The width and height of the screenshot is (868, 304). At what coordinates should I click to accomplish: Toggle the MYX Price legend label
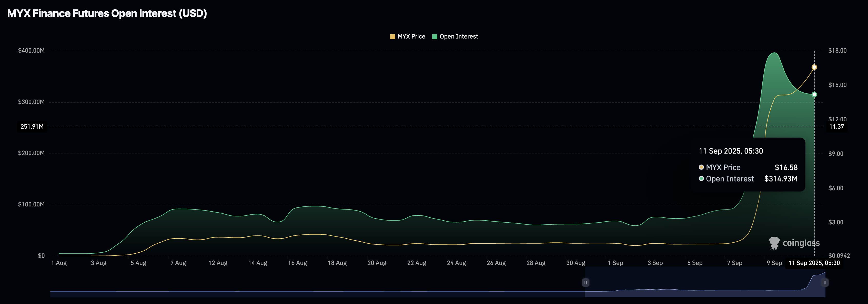coord(411,36)
